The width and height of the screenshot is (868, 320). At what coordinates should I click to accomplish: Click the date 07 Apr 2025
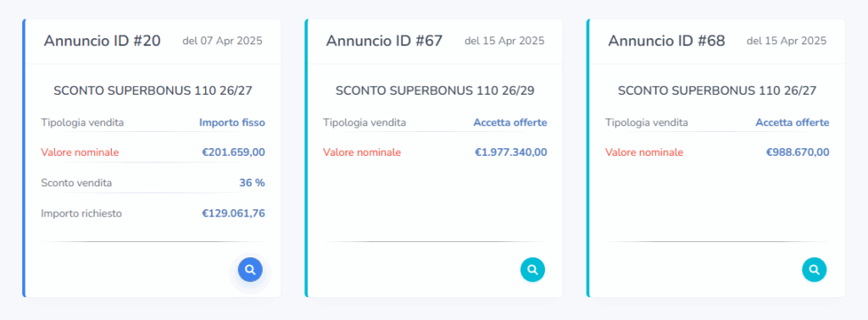pos(231,41)
